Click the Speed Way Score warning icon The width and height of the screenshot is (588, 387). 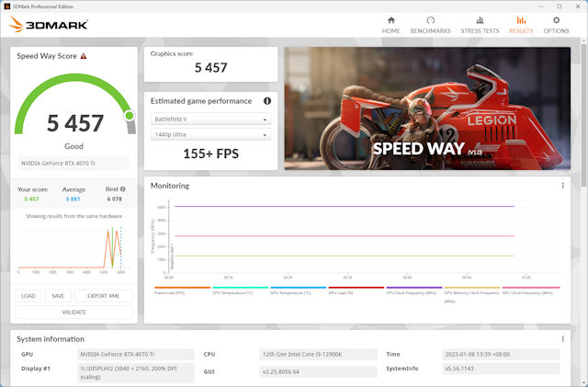(x=84, y=56)
